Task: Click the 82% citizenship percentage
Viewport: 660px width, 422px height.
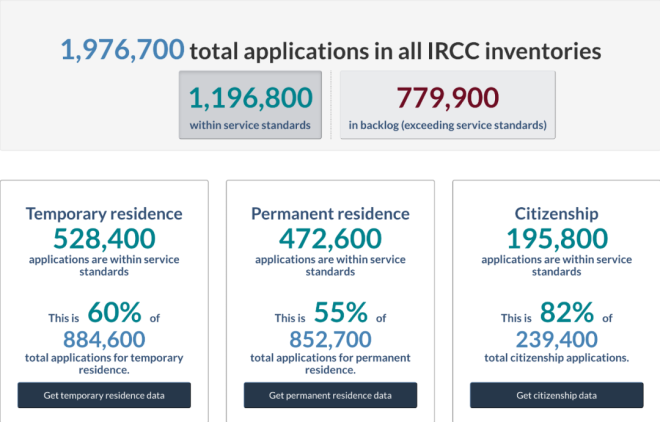Action: (x=559, y=313)
